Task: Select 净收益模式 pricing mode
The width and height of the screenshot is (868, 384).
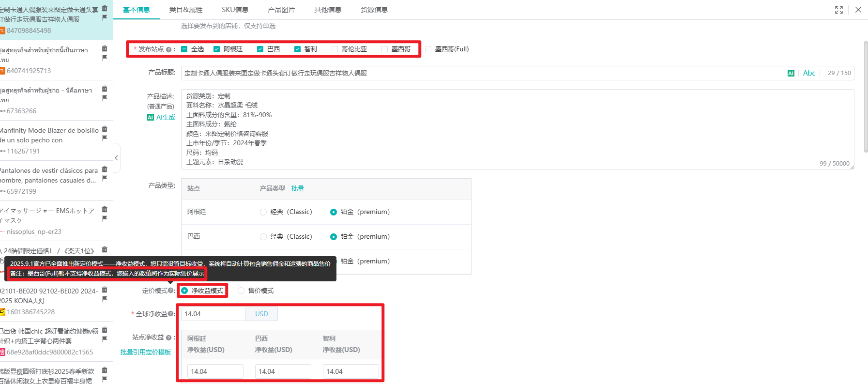Action: click(184, 291)
